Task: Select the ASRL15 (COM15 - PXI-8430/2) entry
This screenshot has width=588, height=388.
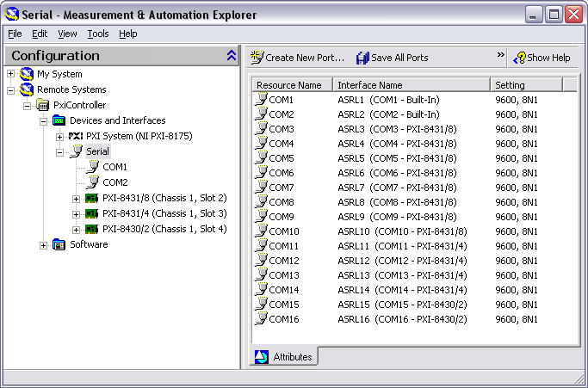Action: coord(402,305)
